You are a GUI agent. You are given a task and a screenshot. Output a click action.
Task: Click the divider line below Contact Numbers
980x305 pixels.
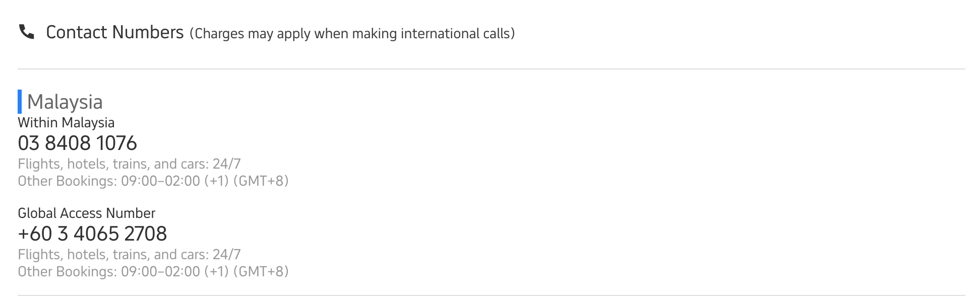(492, 69)
